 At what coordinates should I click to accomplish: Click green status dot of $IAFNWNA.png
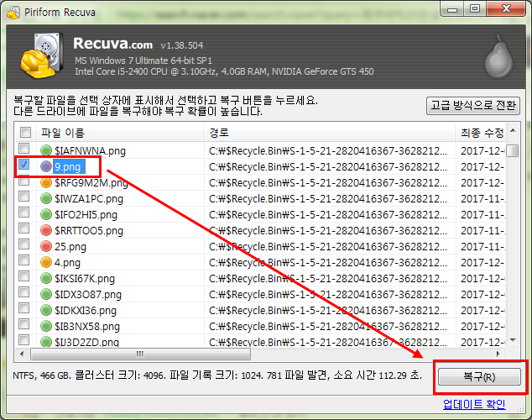[x=46, y=150]
